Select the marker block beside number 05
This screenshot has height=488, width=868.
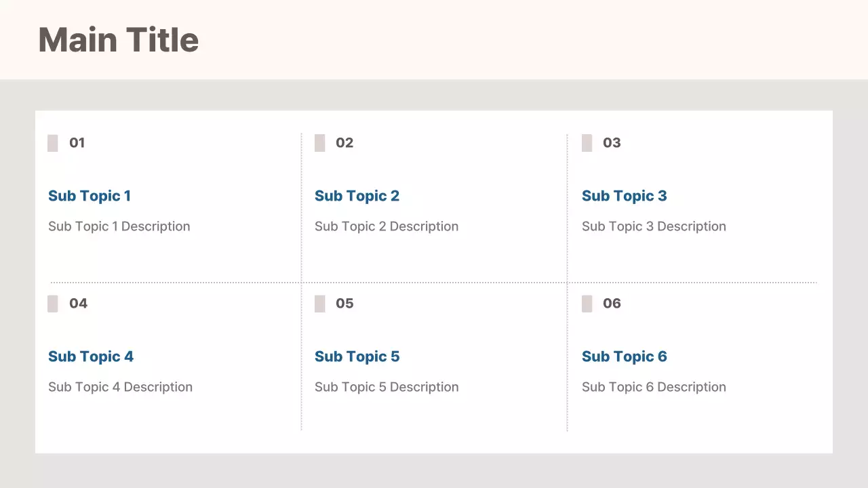point(320,304)
